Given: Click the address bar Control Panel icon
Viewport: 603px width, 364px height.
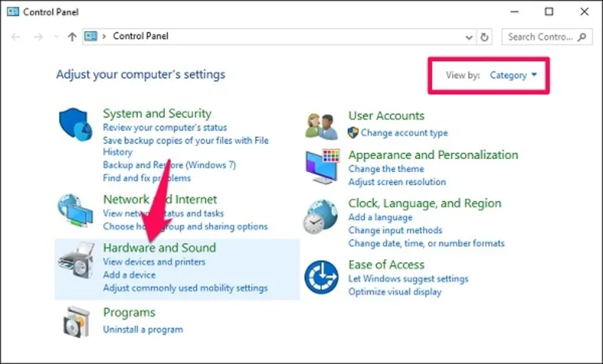Looking at the screenshot, I should tap(90, 36).
